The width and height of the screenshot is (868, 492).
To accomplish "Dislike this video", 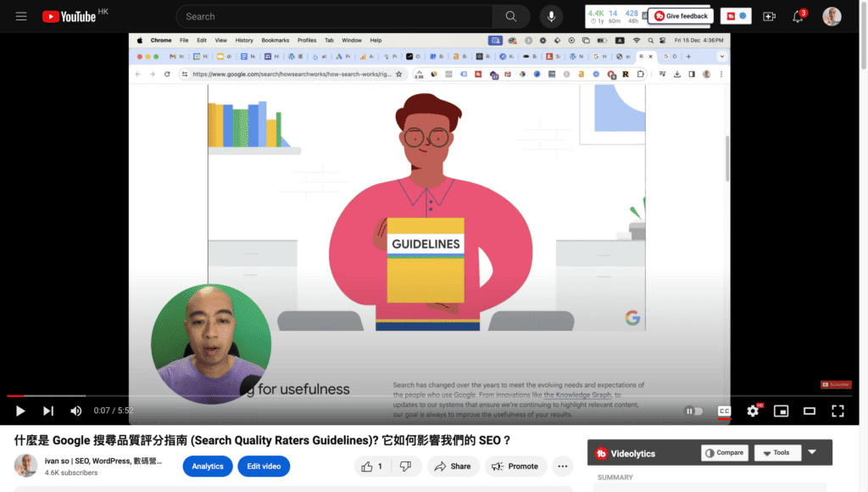I will (406, 466).
